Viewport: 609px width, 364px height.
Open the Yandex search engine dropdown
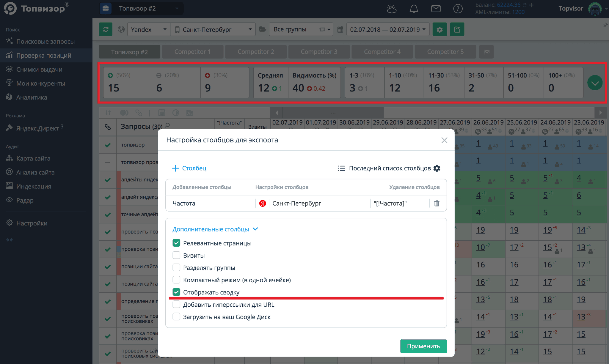coord(149,29)
